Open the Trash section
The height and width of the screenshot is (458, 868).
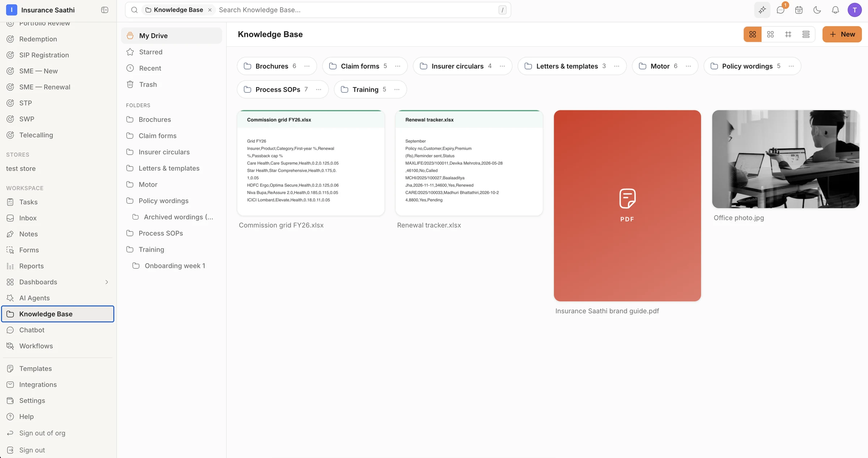coord(171,85)
